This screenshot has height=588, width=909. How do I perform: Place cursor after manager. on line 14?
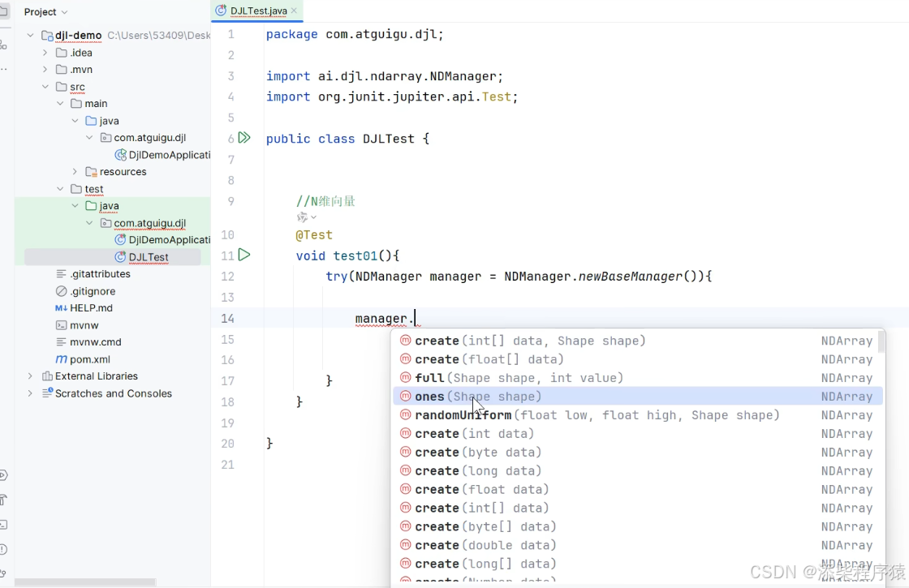[416, 318]
